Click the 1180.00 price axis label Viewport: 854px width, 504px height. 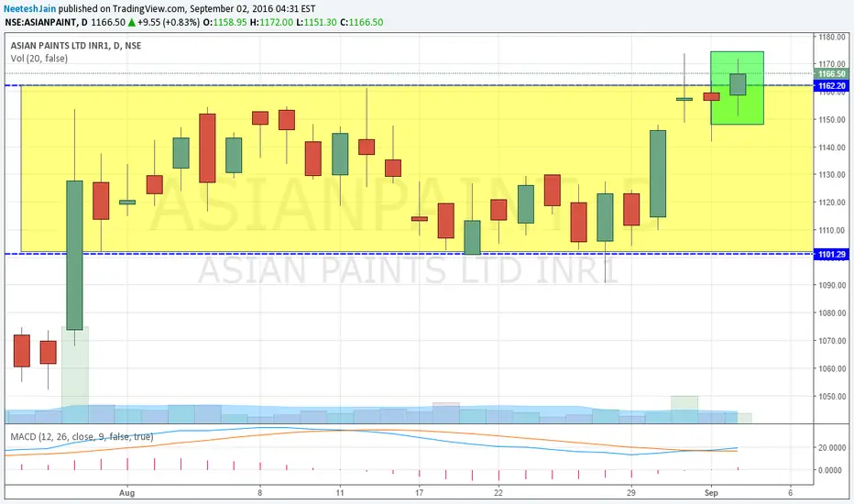tap(832, 37)
